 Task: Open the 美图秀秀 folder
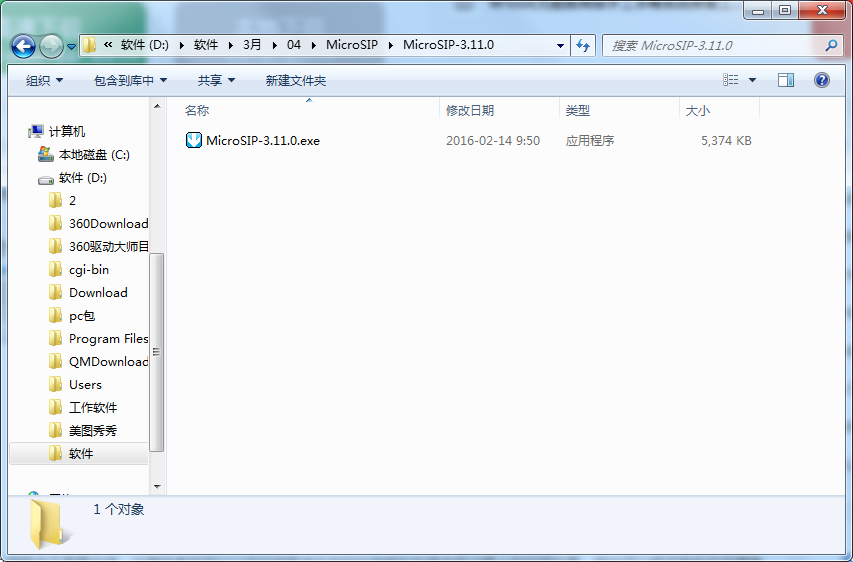[x=92, y=431]
